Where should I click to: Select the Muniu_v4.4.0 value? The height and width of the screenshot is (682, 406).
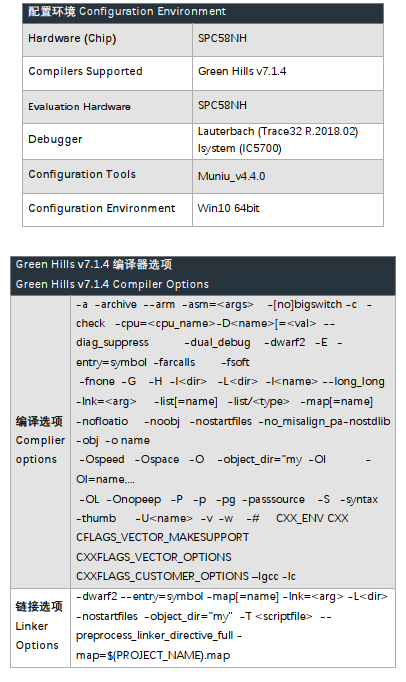click(x=231, y=176)
